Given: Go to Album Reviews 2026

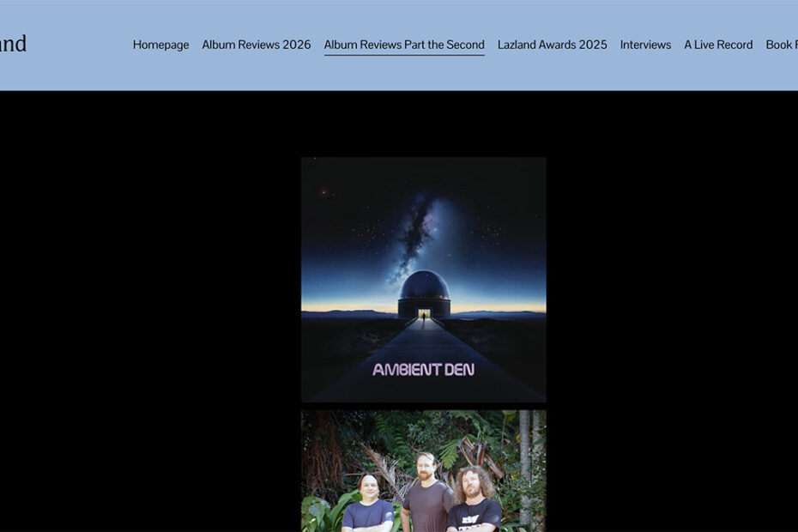Looking at the screenshot, I should (x=257, y=45).
